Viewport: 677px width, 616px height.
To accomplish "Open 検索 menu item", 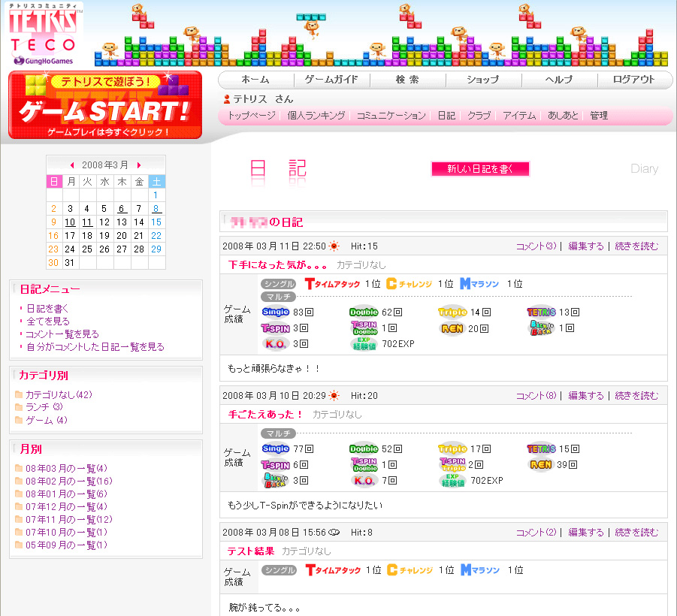I will point(407,80).
